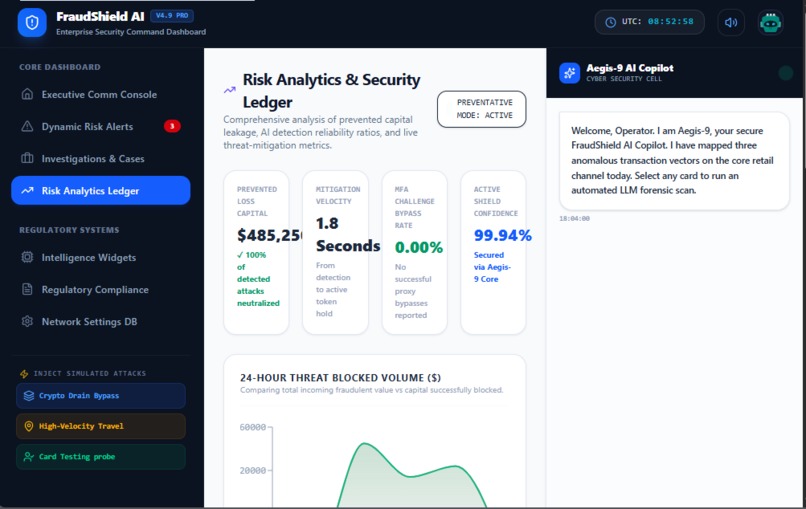Click the 0.00% bypass rate value

(x=418, y=247)
